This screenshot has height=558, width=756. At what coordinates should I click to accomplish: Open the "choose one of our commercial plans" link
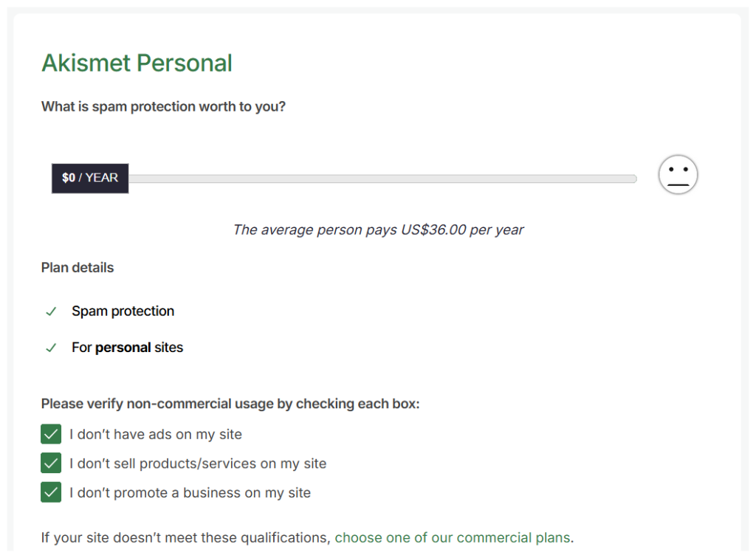click(453, 537)
